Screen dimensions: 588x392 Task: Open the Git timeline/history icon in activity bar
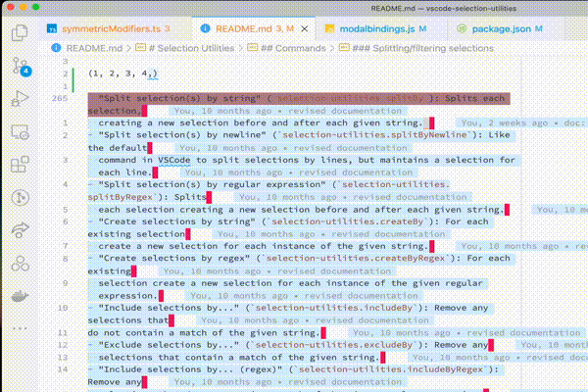[20, 198]
